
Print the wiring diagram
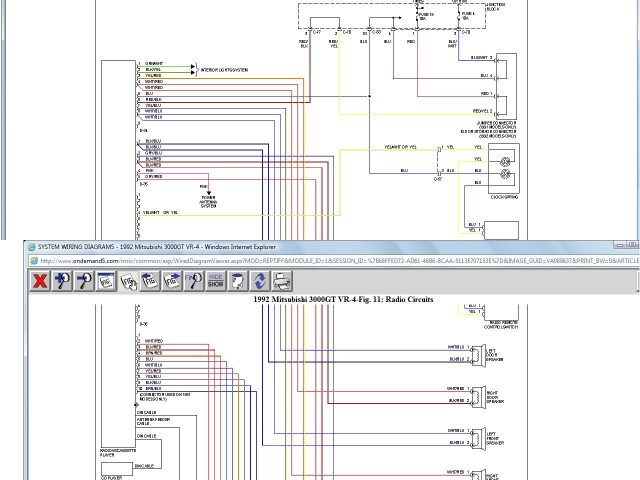click(282, 281)
